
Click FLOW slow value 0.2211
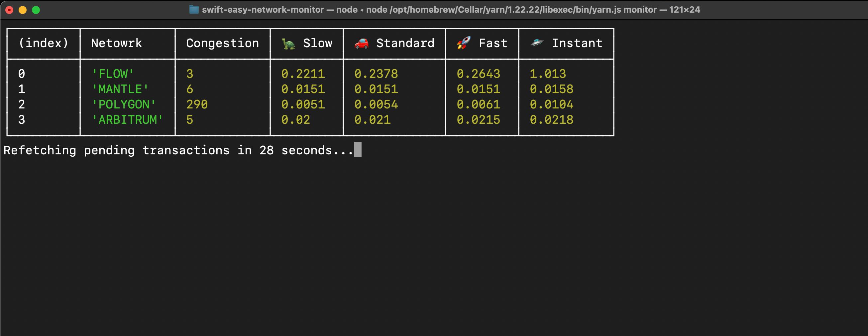tap(303, 74)
